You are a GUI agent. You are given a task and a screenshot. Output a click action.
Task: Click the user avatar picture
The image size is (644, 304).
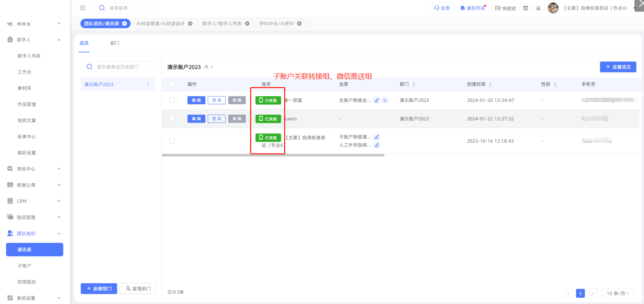point(553,8)
